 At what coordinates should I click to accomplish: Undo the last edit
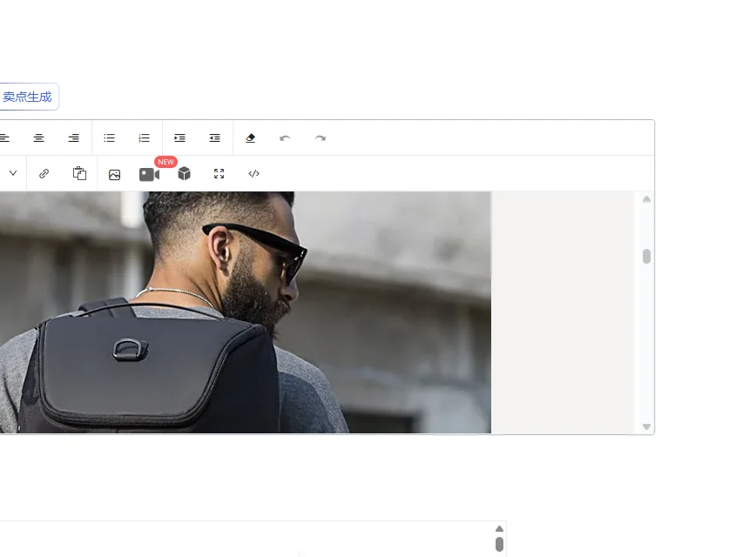pyautogui.click(x=285, y=138)
